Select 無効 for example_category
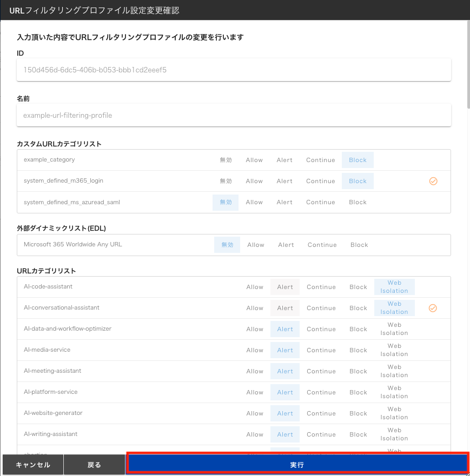470x476 pixels. point(226,160)
